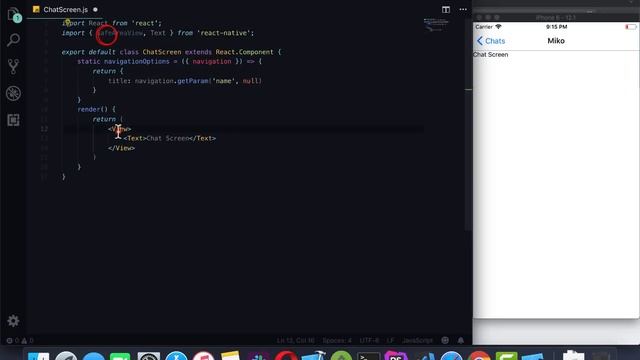Click React.Component in the class declaration

[244, 52]
